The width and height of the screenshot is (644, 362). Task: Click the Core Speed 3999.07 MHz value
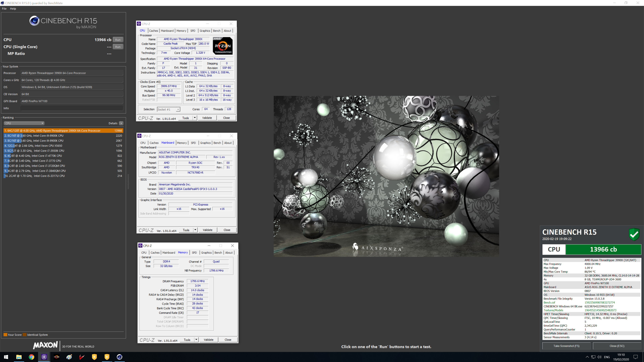[x=169, y=86]
